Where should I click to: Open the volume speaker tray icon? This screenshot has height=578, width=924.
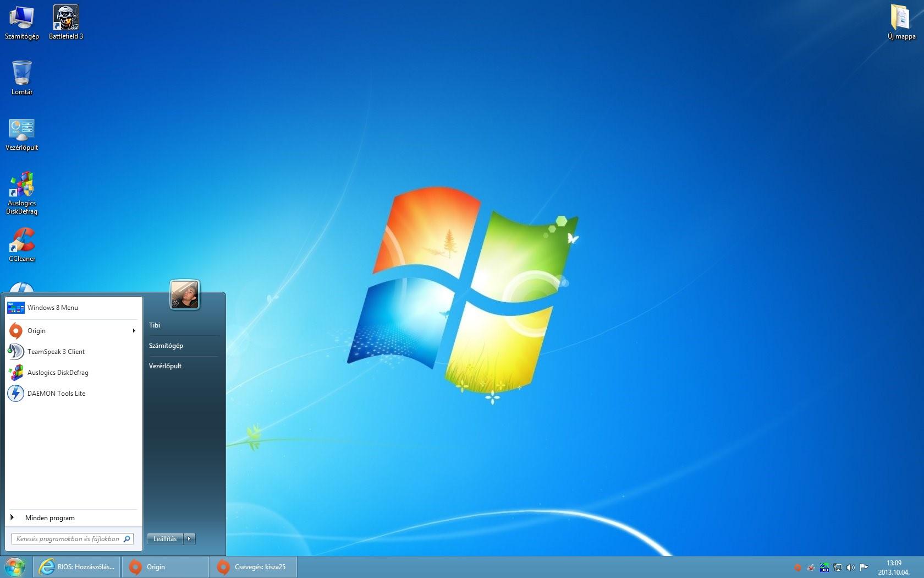pyautogui.click(x=851, y=568)
